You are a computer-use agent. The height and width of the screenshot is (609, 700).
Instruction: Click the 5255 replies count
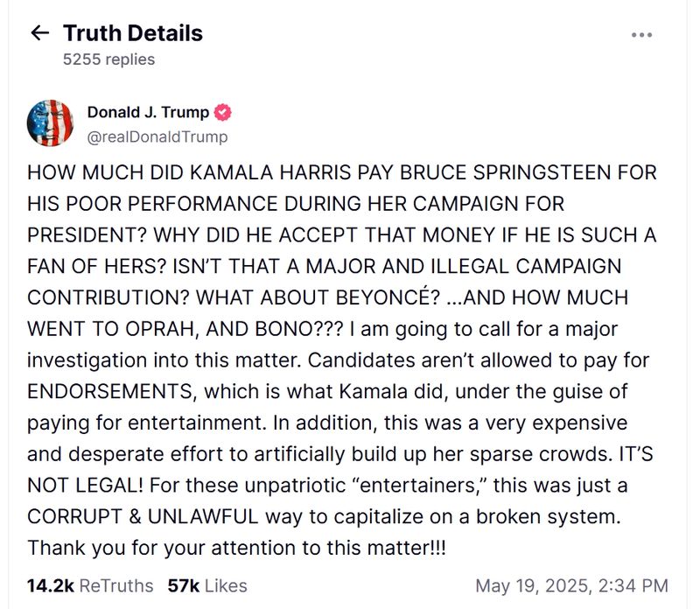click(108, 59)
